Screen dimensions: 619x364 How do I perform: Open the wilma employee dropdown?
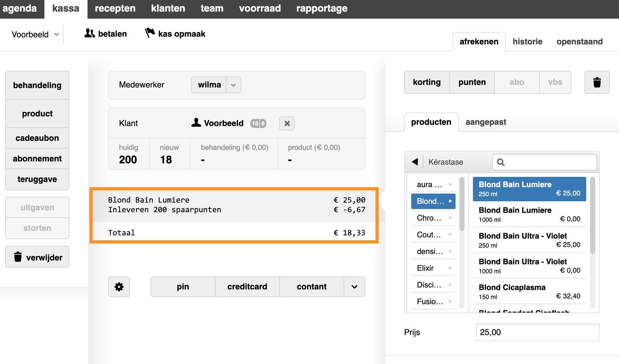click(216, 85)
